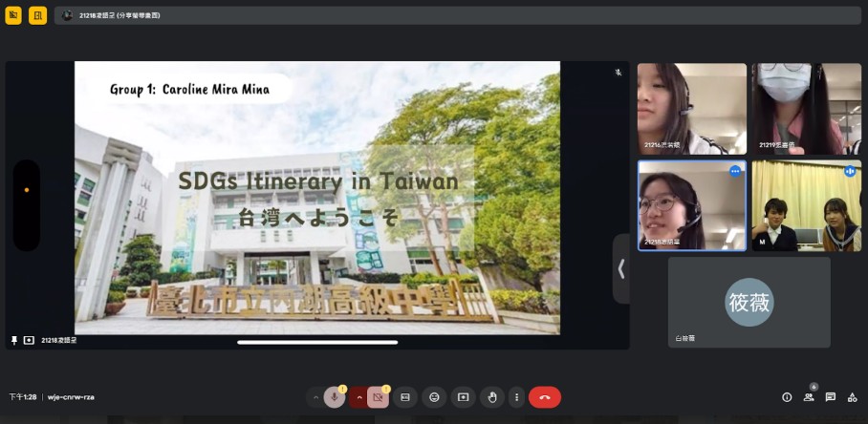
Task: Open more options three-dot menu
Action: coord(517,397)
